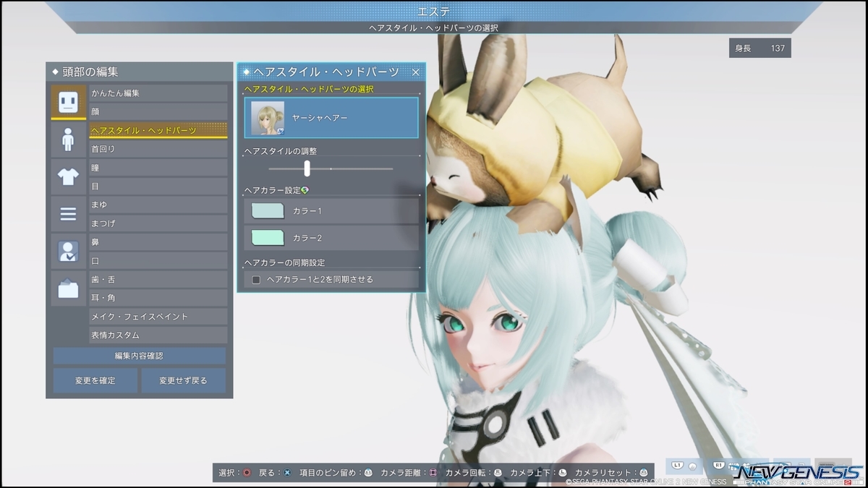The image size is (868, 488).
Task: Click 変更せず戻る to discard changes
Action: 183,380
